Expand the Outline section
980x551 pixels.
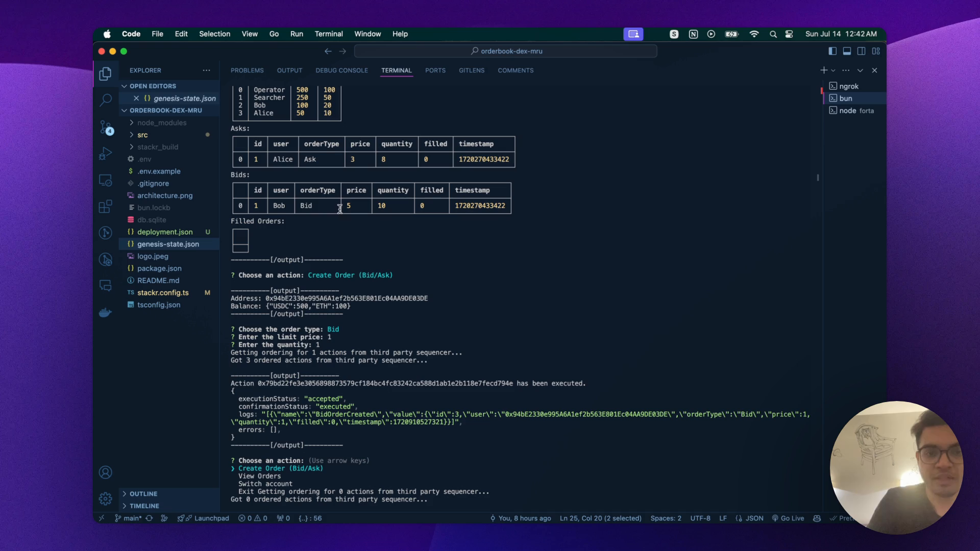(x=143, y=494)
